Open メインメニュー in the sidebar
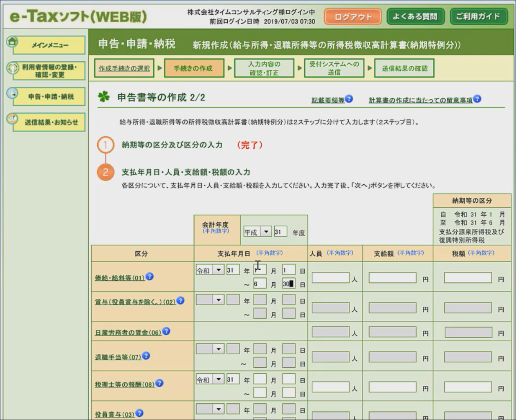The image size is (516, 420). 49,45
